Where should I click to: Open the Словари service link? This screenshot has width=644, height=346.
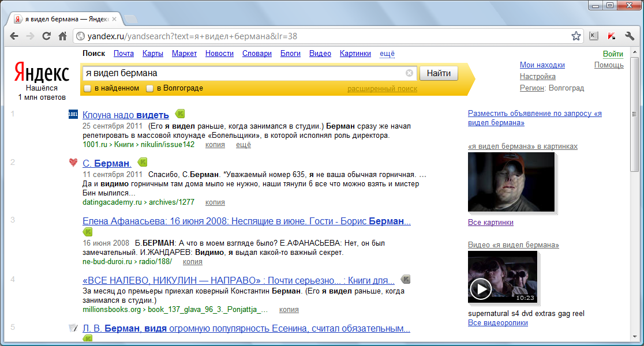point(257,54)
